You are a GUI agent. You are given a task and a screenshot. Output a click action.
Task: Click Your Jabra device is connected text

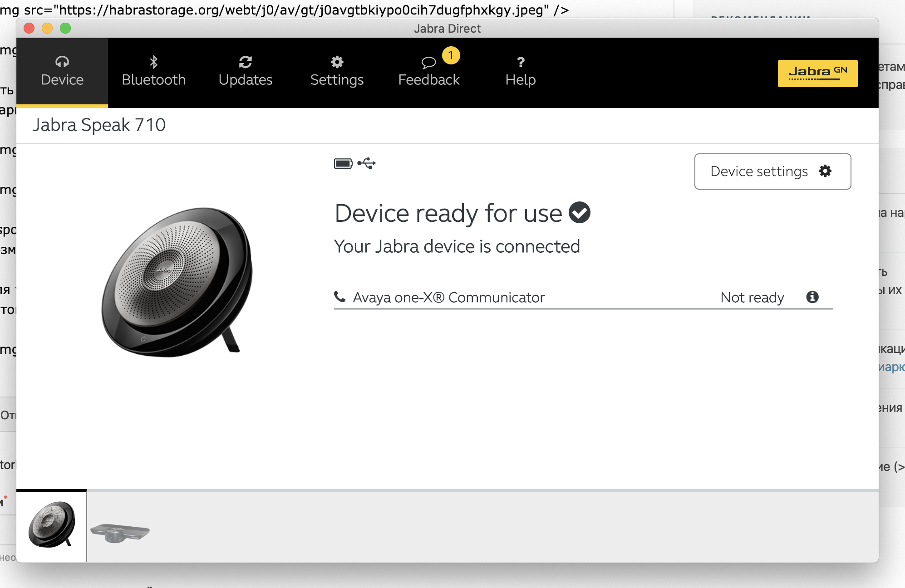pos(457,246)
